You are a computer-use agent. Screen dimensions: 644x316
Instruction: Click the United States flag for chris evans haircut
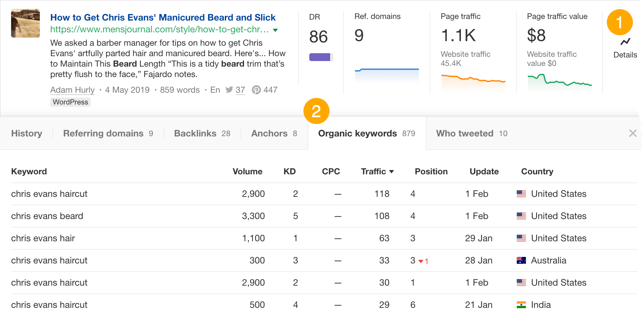pyautogui.click(x=521, y=194)
